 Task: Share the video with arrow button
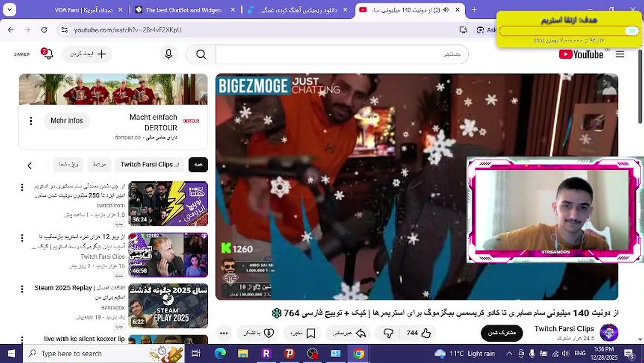(349, 333)
